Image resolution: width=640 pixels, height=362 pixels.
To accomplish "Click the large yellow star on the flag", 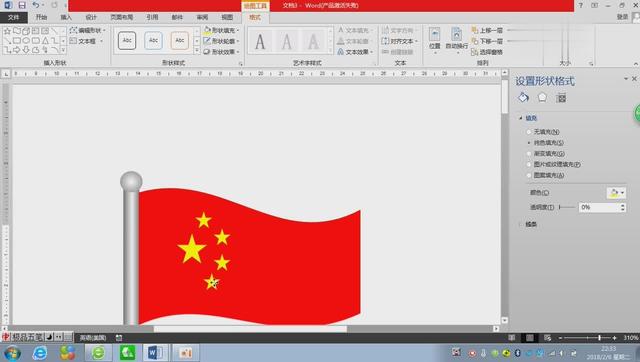I will [191, 249].
